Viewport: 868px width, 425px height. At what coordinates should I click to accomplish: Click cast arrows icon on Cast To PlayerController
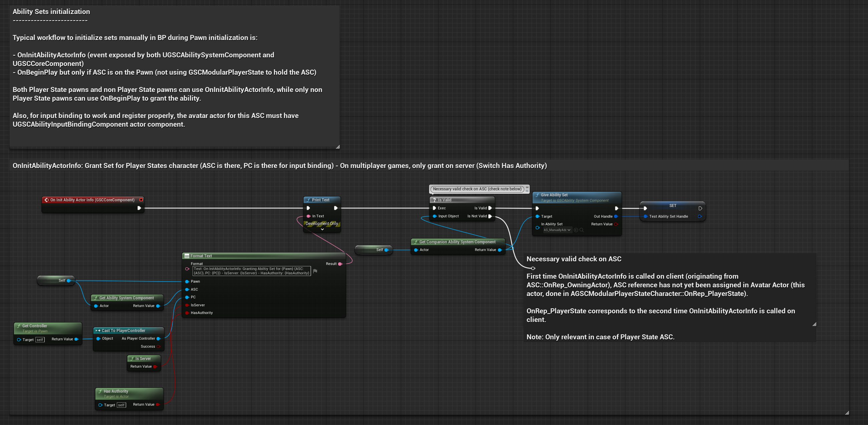pyautogui.click(x=98, y=331)
